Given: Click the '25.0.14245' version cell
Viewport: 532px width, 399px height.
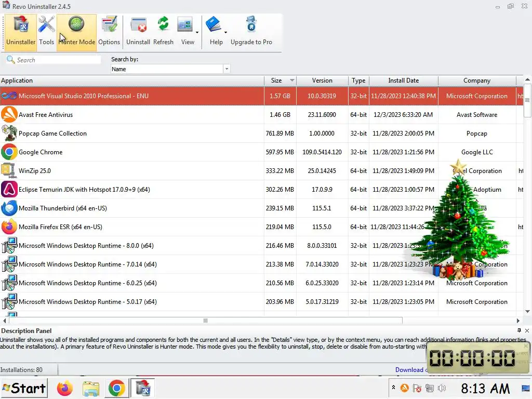Looking at the screenshot, I should [322, 170].
